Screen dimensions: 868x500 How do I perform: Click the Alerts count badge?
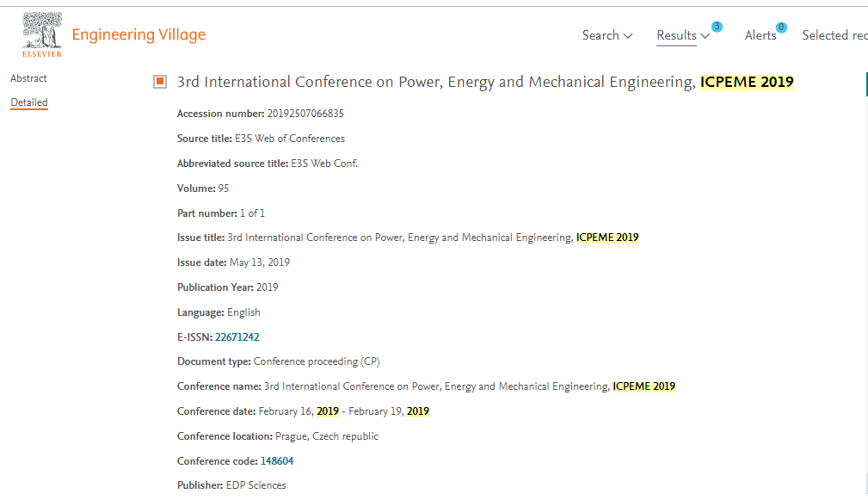click(x=781, y=28)
